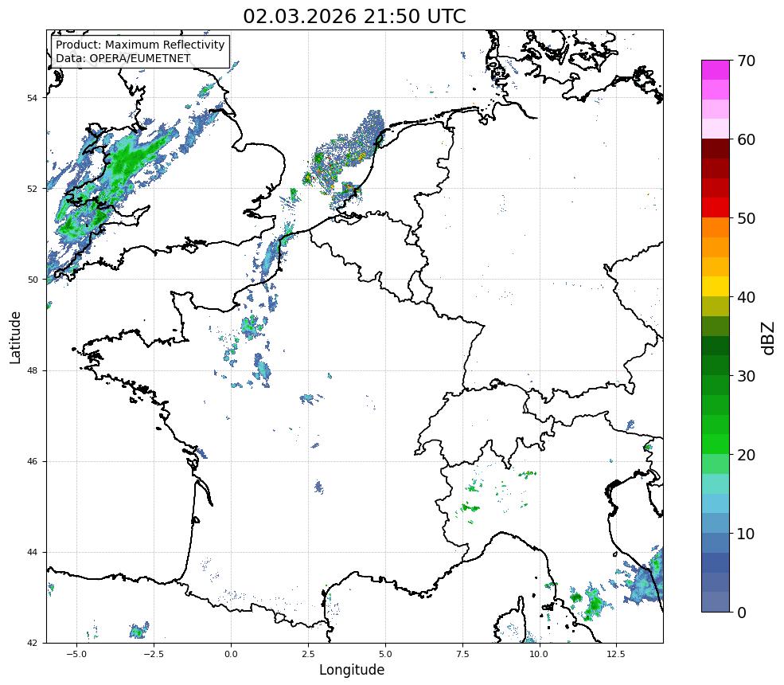This screenshot has height=685, width=784.
Task: Click longitude tick label 12.5
Action: coord(616,654)
